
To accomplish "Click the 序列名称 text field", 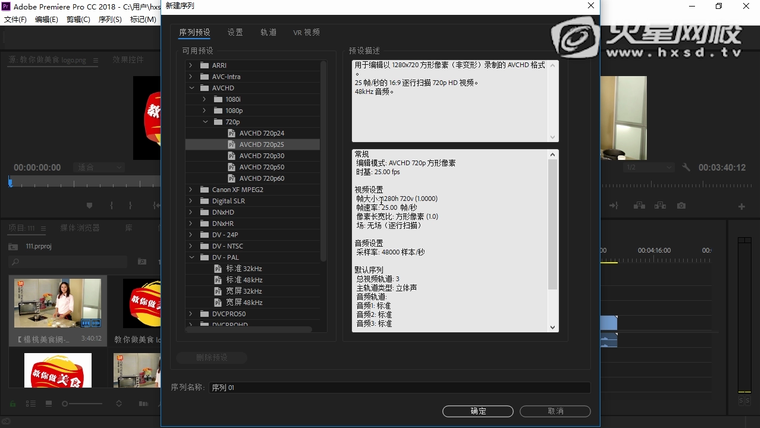I will tap(400, 387).
